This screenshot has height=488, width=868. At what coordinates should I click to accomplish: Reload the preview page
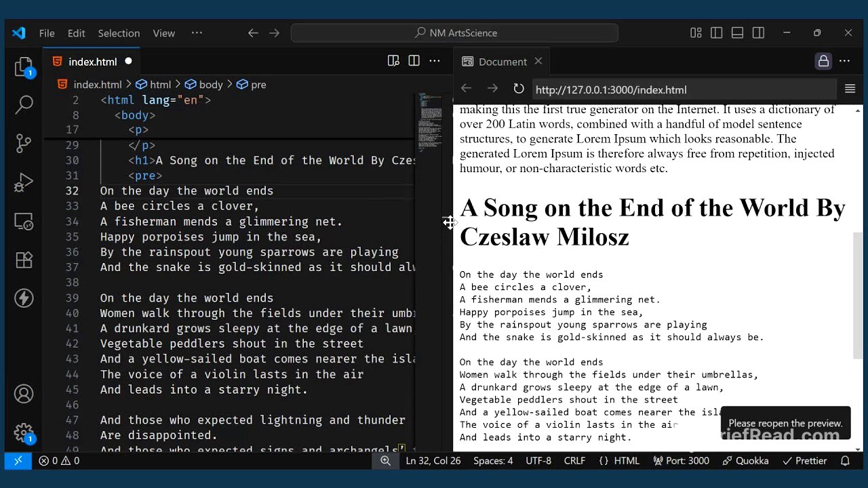pos(519,89)
